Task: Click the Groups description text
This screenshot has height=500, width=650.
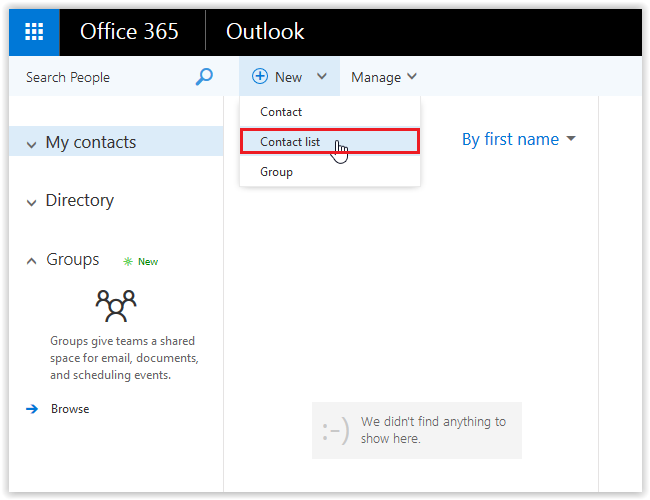Action: (124, 358)
